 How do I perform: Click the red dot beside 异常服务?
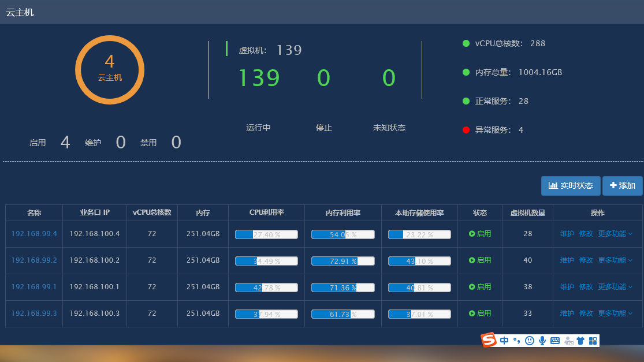coord(466,130)
